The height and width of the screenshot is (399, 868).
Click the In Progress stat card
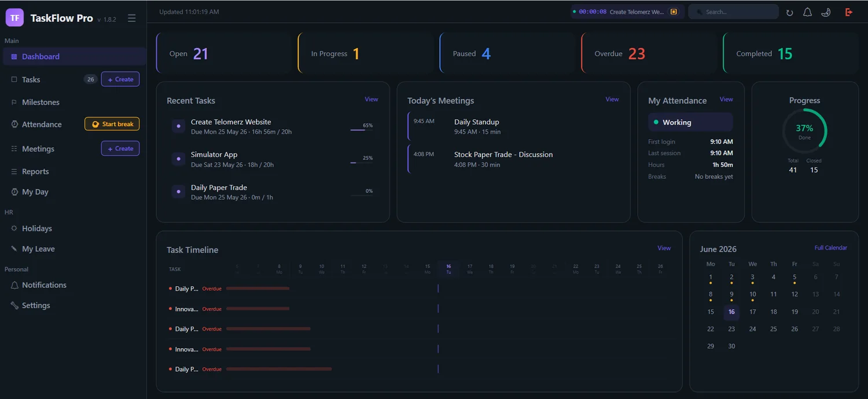click(366, 53)
